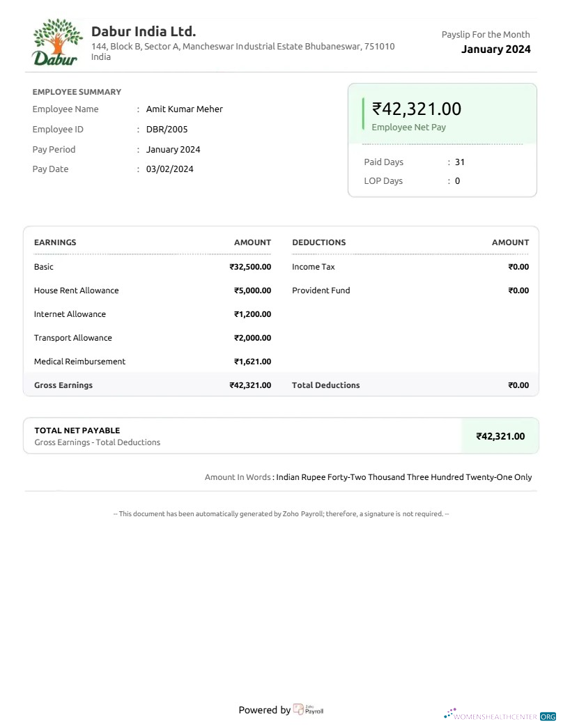This screenshot has height=728, width=563.
Task: Click the Employee Name Amit Kumar Meher
Action: pos(184,109)
